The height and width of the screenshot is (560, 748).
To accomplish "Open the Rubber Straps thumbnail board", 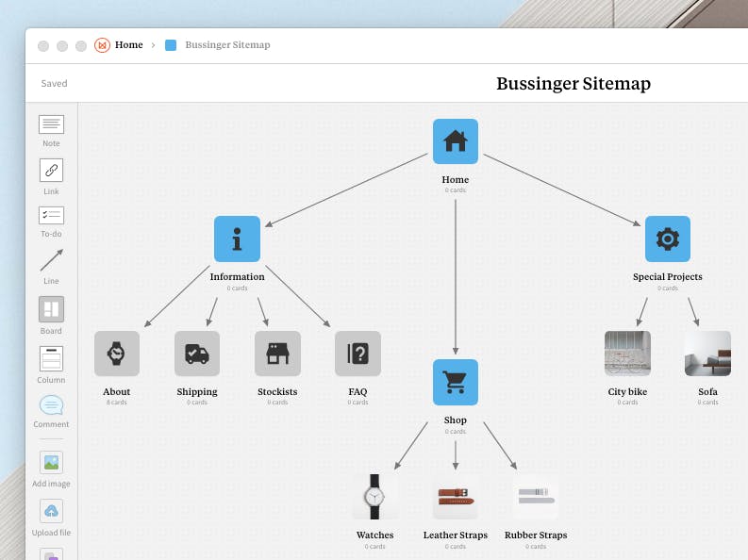I will coord(536,497).
